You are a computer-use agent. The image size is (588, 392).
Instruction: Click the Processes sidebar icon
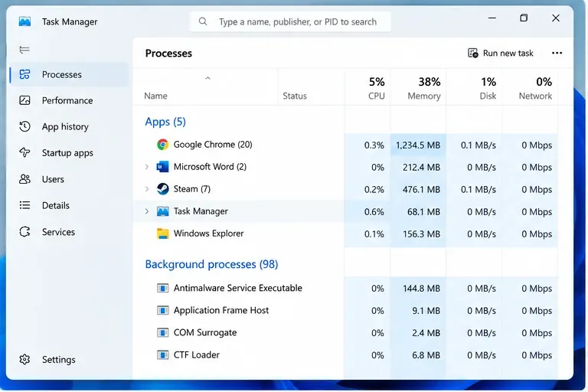[x=24, y=74]
